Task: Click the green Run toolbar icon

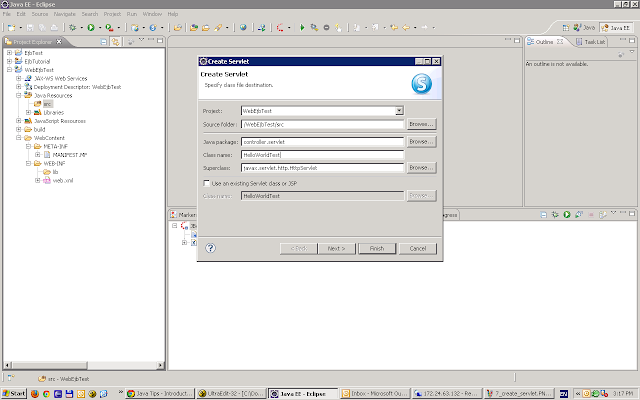Action: 91,27
